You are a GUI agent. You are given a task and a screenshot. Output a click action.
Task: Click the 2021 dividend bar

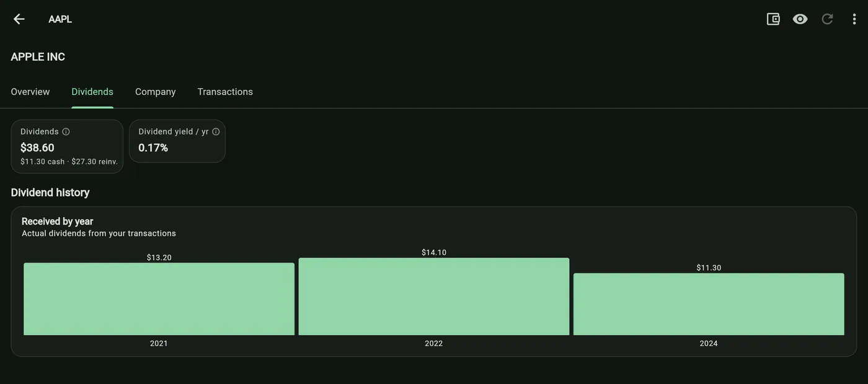(x=159, y=299)
